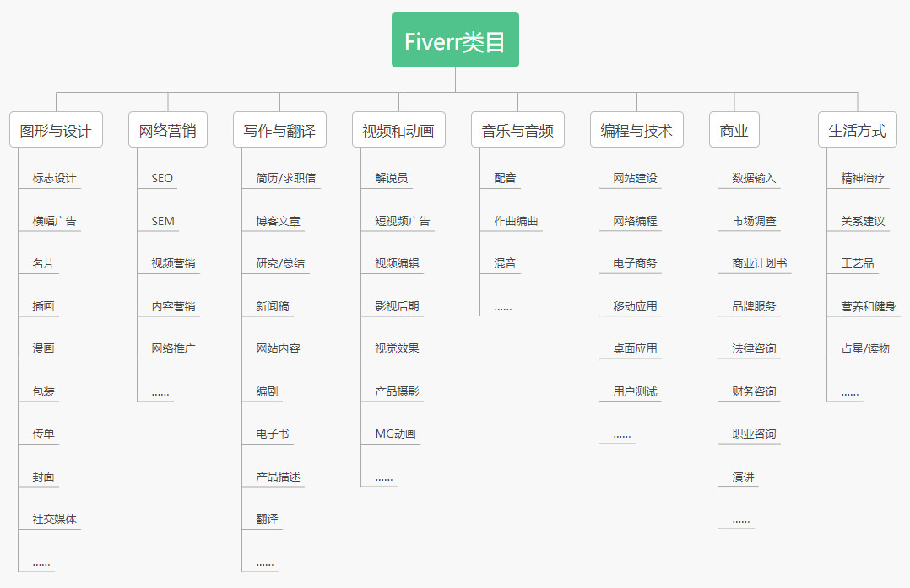Image resolution: width=910 pixels, height=588 pixels.
Task: Click the SEM subtopic
Action: [x=162, y=221]
